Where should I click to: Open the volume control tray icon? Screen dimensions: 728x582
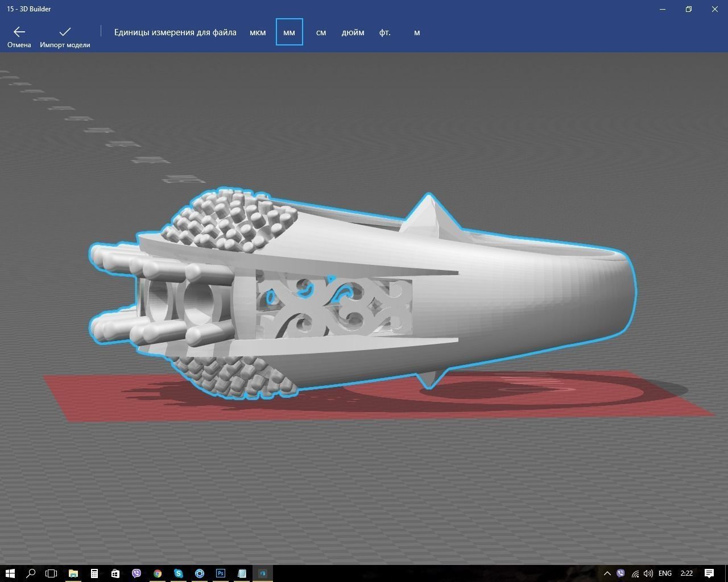648,573
